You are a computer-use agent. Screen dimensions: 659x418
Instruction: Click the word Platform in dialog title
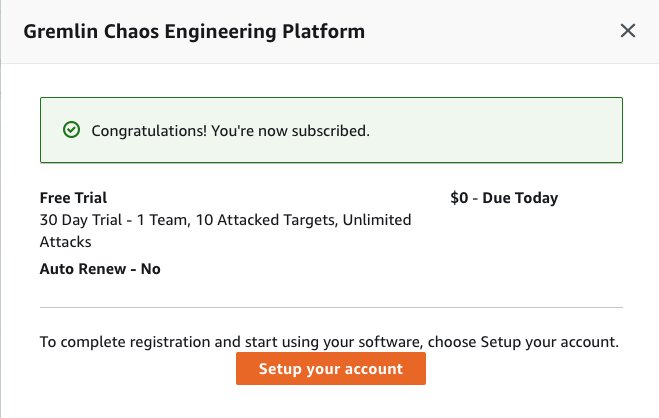point(323,32)
